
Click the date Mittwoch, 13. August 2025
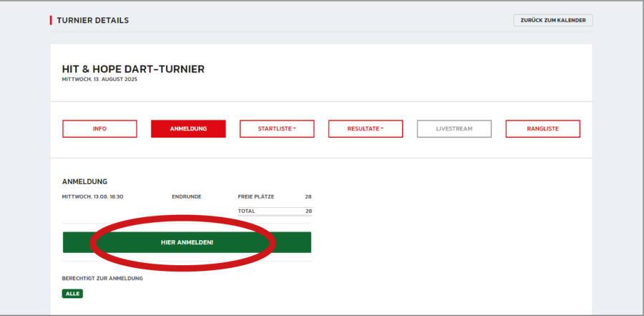pyautogui.click(x=99, y=80)
